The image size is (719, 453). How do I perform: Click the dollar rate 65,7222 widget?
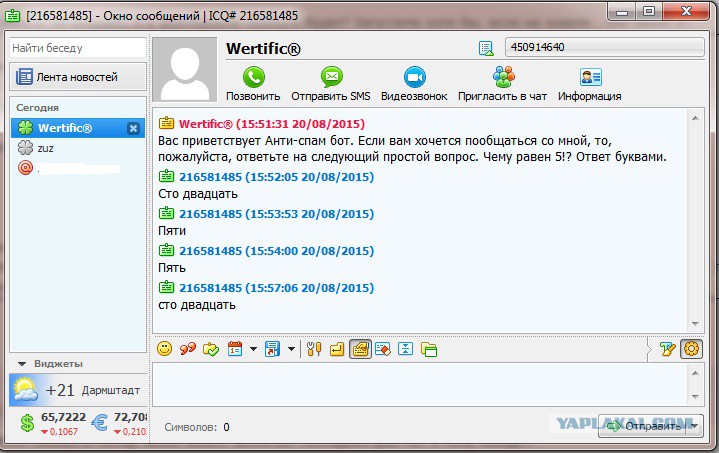point(53,423)
